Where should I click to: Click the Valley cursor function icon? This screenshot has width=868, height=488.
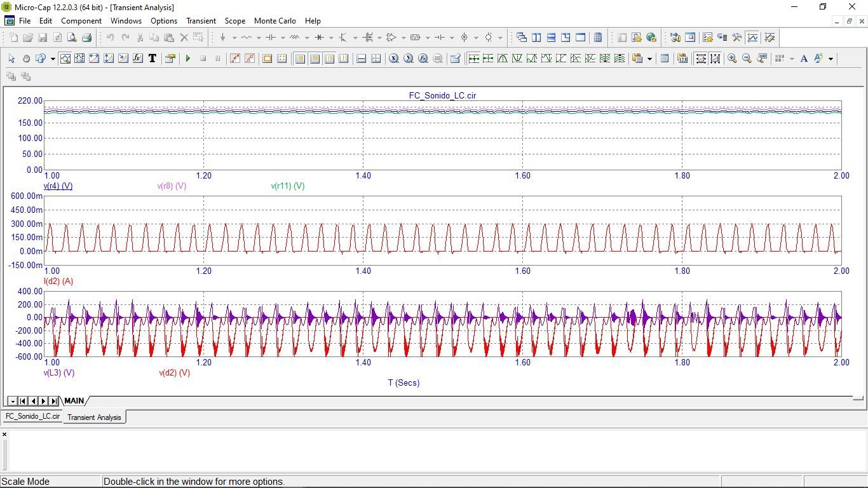(x=517, y=58)
